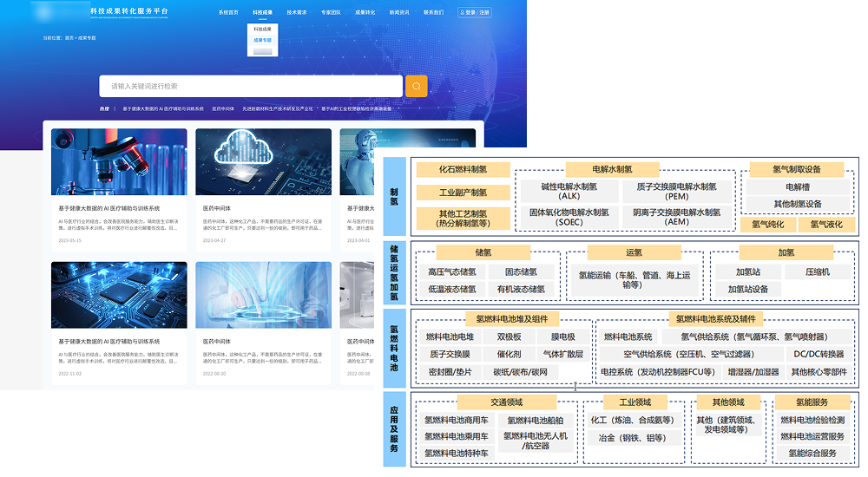This screenshot has height=477, width=868.
Task: Click the 氢气液化 box
Action: 826,224
